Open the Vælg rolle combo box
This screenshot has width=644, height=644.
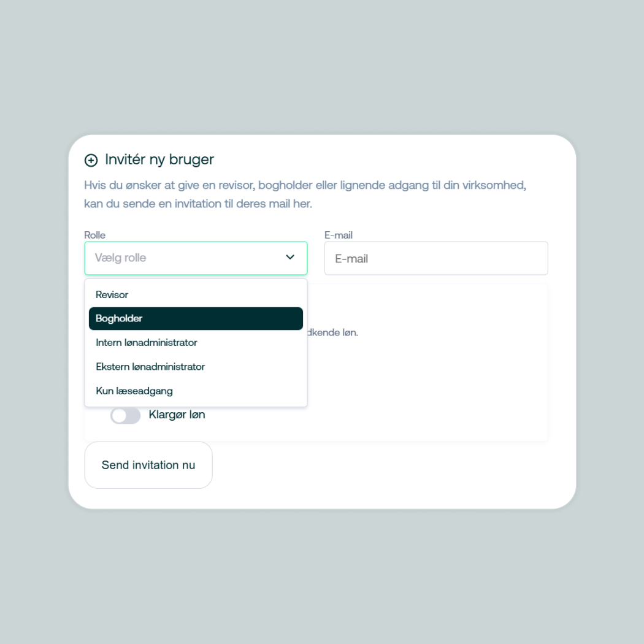(x=184, y=258)
